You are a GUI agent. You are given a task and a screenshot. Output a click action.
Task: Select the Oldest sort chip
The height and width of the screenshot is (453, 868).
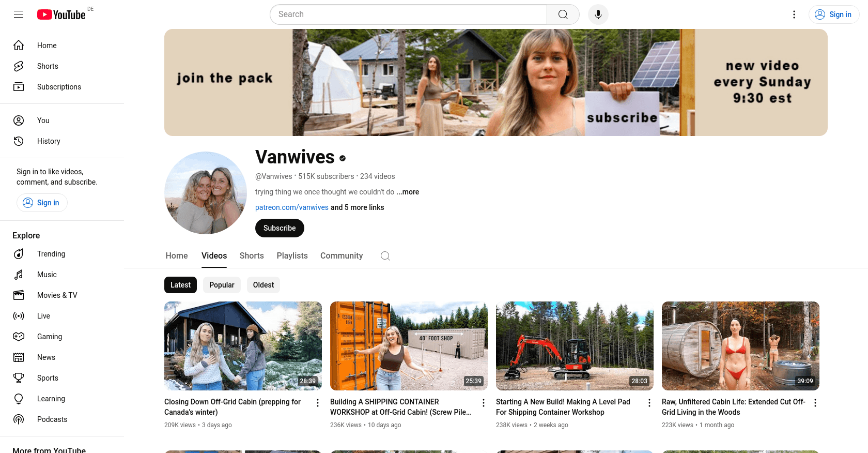(x=263, y=285)
